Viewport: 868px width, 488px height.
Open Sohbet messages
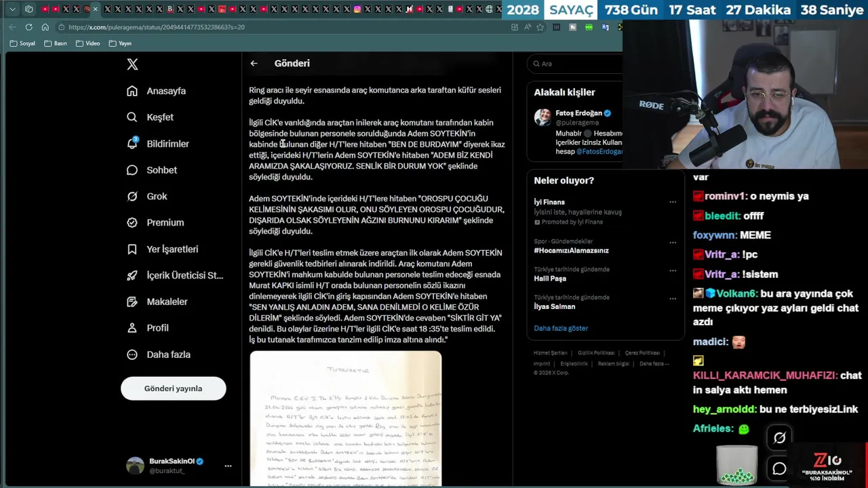click(x=151, y=170)
